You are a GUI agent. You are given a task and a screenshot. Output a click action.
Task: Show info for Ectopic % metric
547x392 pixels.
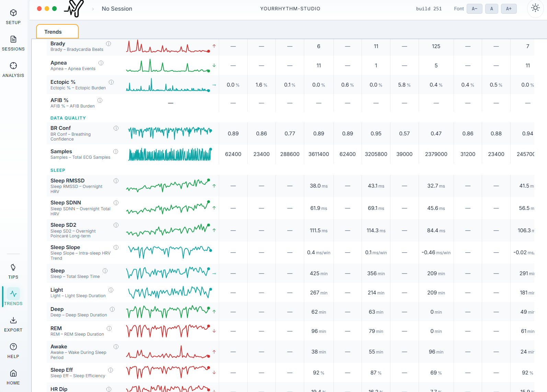click(111, 82)
